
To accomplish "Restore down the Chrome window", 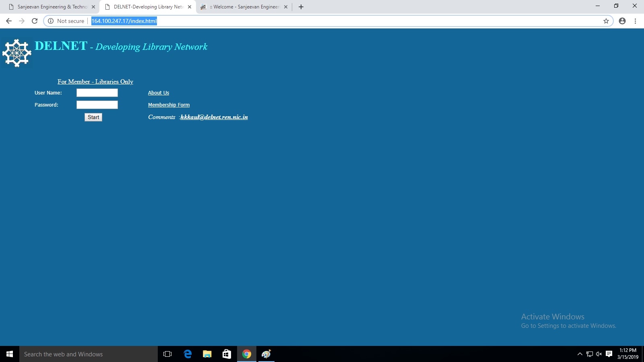I will pos(616,6).
